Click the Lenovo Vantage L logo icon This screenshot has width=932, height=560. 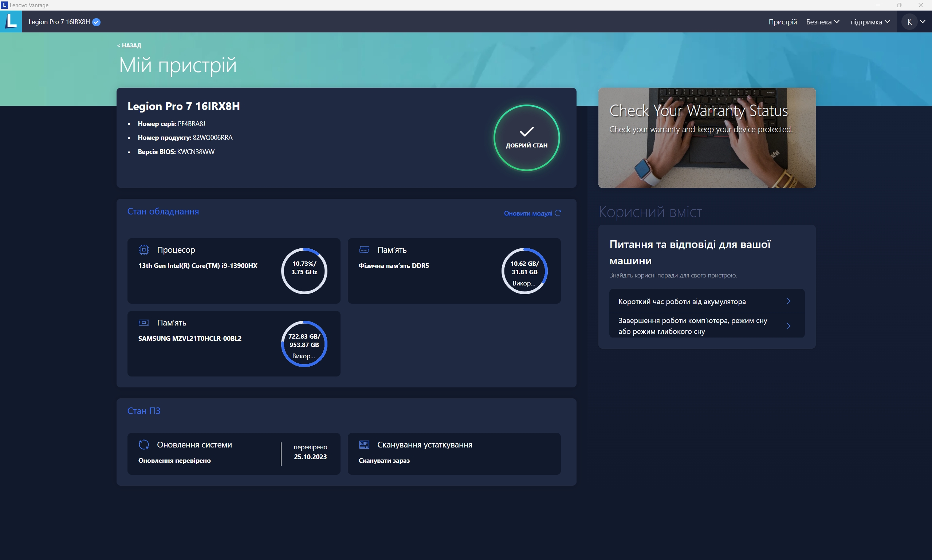point(11,21)
